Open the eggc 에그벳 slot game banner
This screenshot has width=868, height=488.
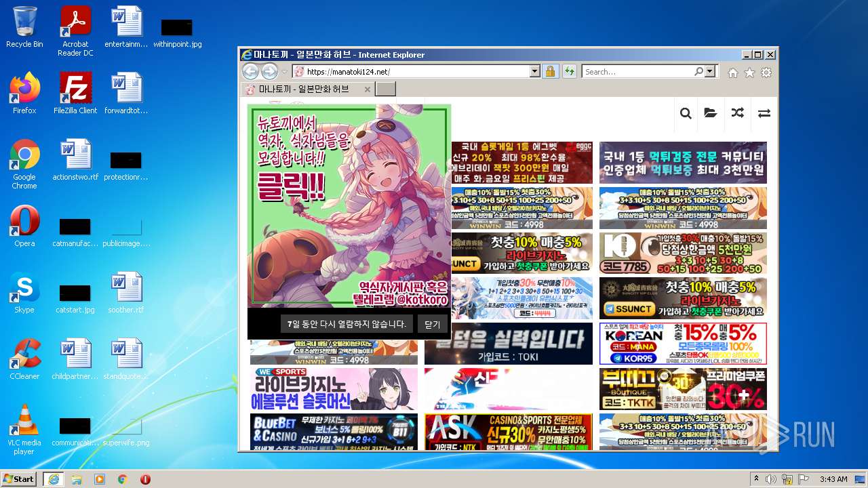coord(521,163)
